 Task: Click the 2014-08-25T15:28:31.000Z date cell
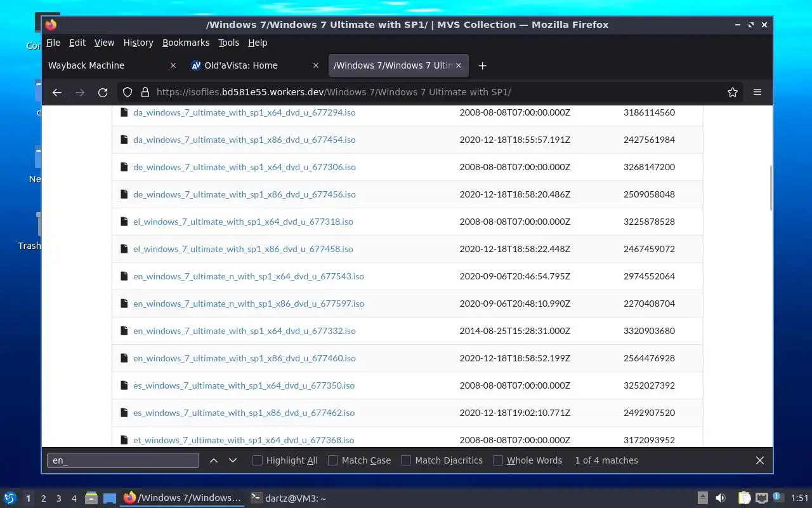(514, 331)
